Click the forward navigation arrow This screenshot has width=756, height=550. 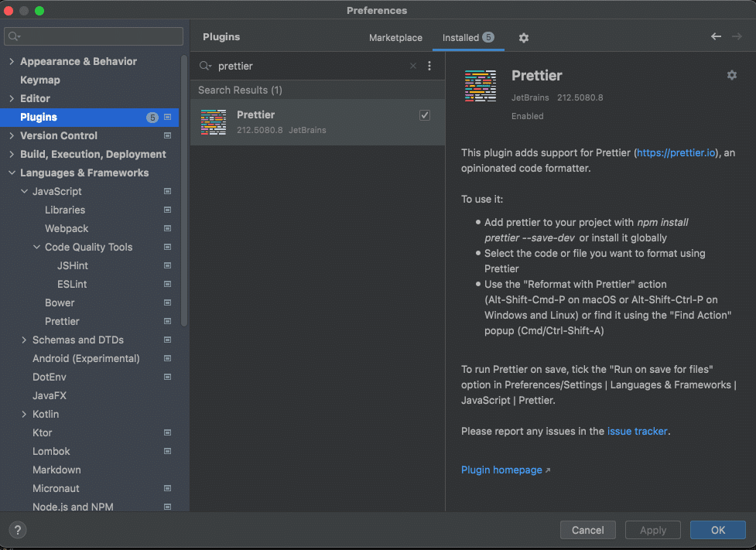(737, 36)
